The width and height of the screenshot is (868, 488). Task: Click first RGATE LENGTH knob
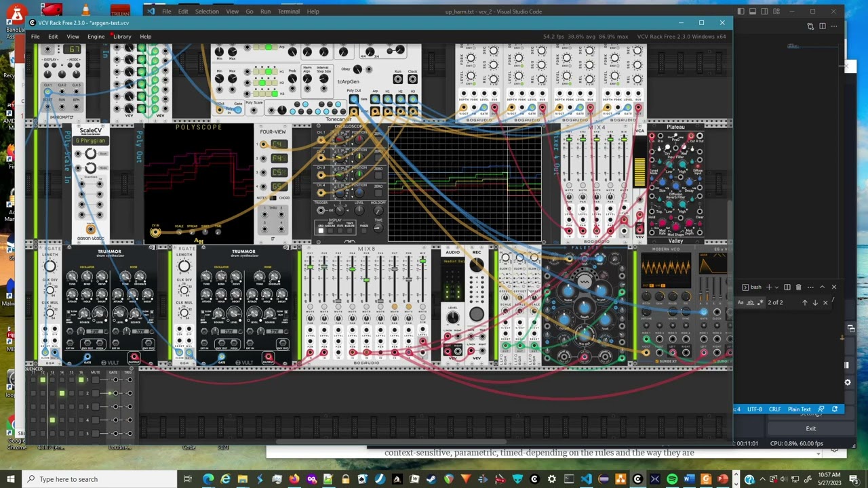[x=50, y=266]
